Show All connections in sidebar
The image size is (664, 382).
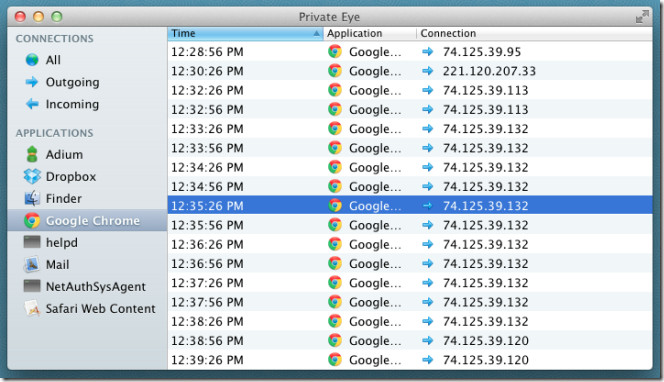click(53, 60)
